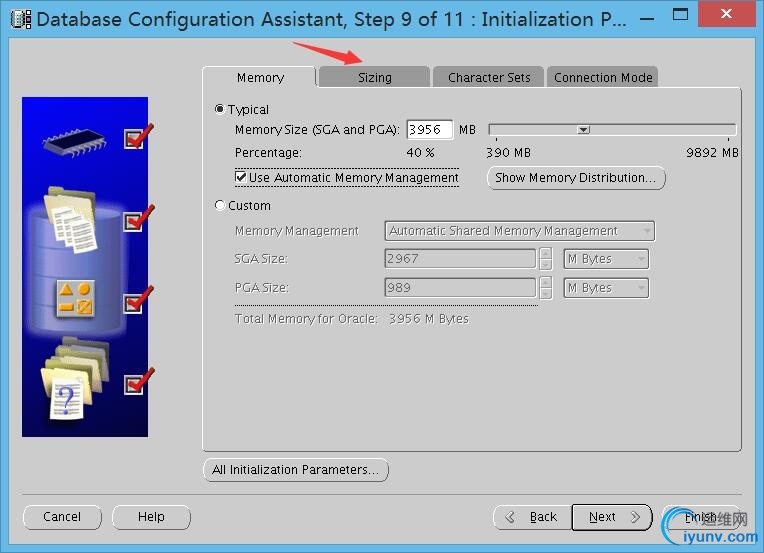The height and width of the screenshot is (553, 764).
Task: Switch to the Memory tab
Action: [x=260, y=77]
